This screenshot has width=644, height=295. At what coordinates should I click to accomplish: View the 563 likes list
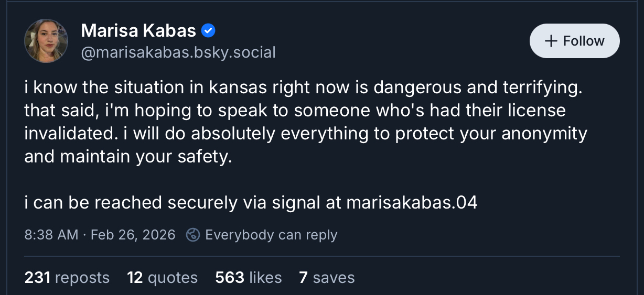tap(248, 277)
